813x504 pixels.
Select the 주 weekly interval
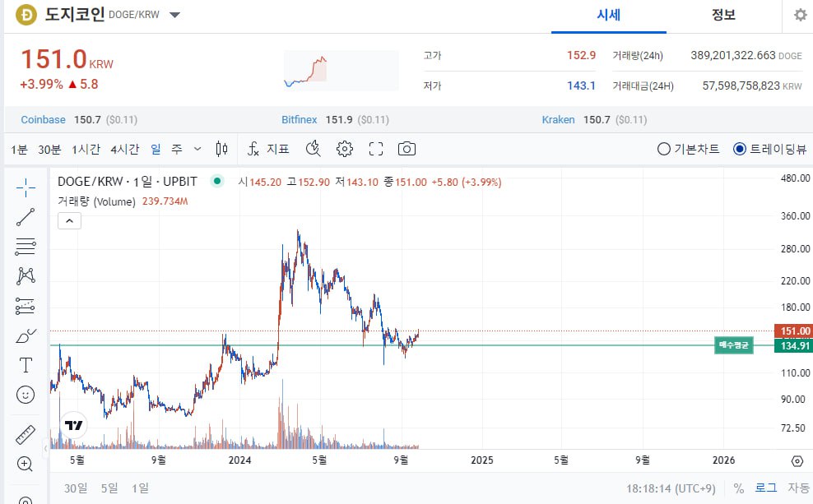pyautogui.click(x=177, y=149)
